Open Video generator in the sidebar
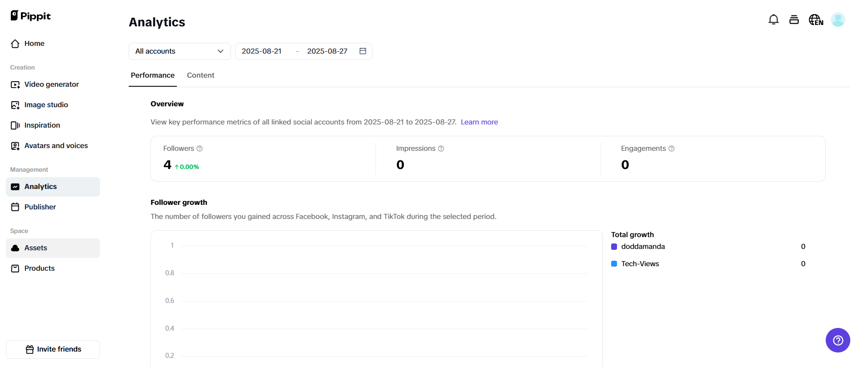This screenshot has height=367, width=868. pos(51,84)
